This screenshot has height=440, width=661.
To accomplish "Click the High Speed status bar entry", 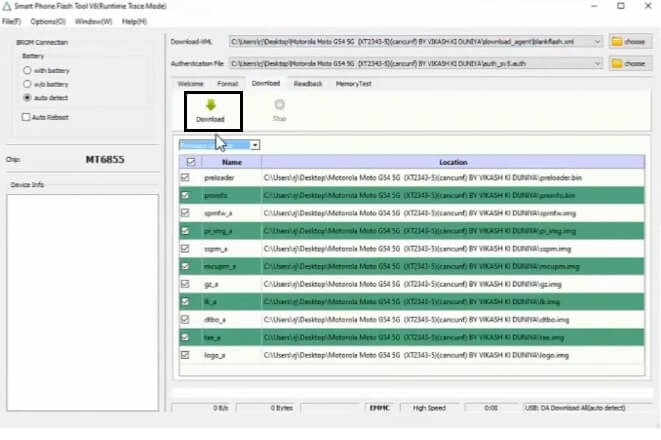I will click(429, 408).
